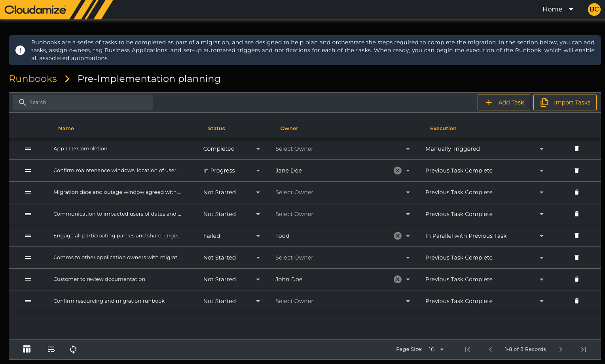This screenshot has width=605, height=364.
Task: Click the drag handle for Confirm maintenance windows row
Action: [28, 171]
